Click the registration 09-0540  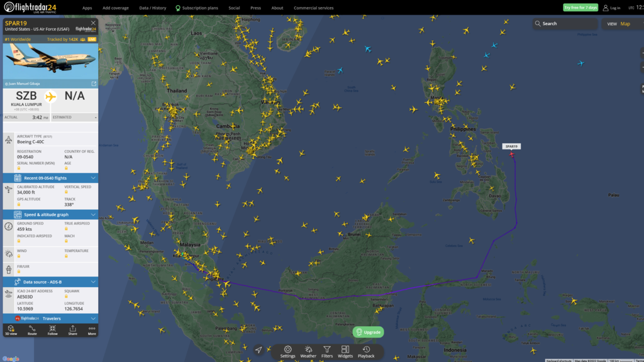pos(25,156)
